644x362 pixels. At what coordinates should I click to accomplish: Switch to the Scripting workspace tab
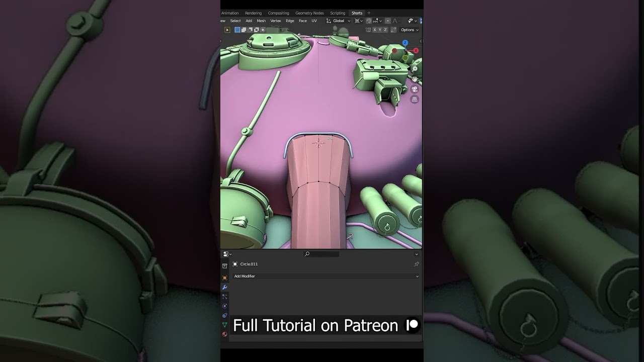[x=338, y=13]
